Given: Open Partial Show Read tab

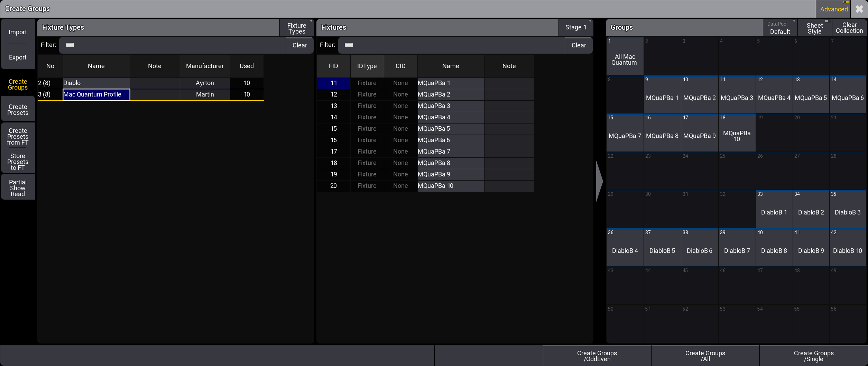Looking at the screenshot, I should (x=18, y=188).
